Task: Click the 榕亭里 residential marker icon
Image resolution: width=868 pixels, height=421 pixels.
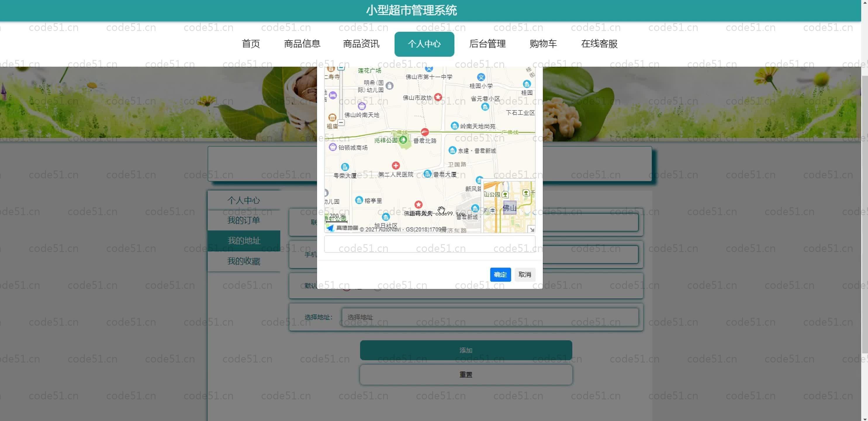Action: 359,200
